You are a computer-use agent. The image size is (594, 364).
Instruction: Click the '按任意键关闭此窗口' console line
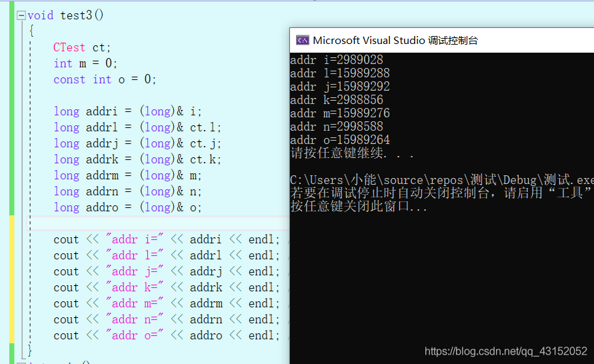(x=359, y=206)
